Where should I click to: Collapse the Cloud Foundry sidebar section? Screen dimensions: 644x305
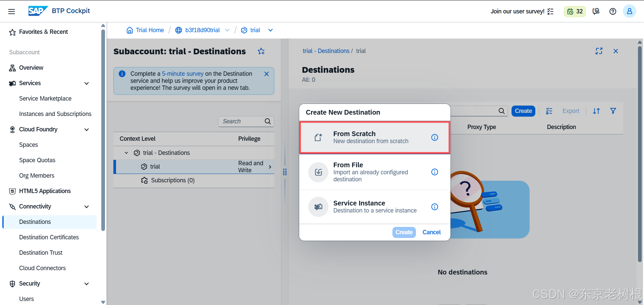click(x=87, y=129)
